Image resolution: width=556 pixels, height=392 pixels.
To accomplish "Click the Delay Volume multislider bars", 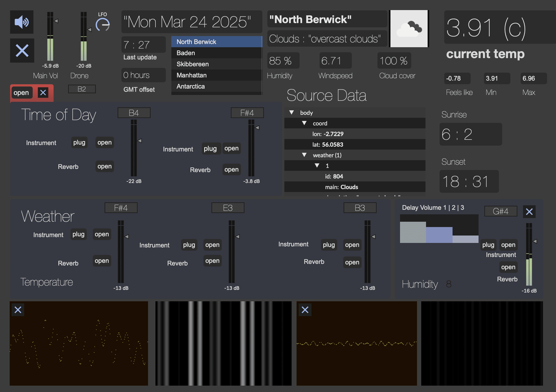I will 439,229.
